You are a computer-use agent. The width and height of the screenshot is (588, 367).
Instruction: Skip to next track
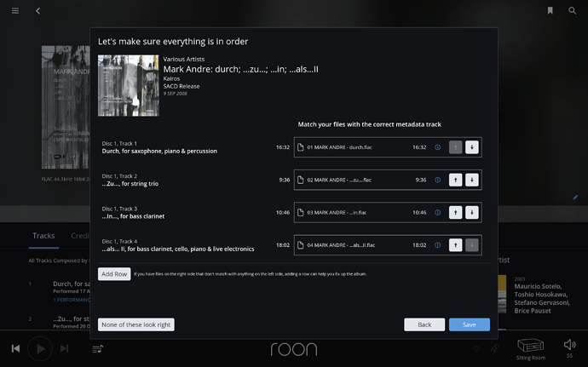[x=64, y=348]
